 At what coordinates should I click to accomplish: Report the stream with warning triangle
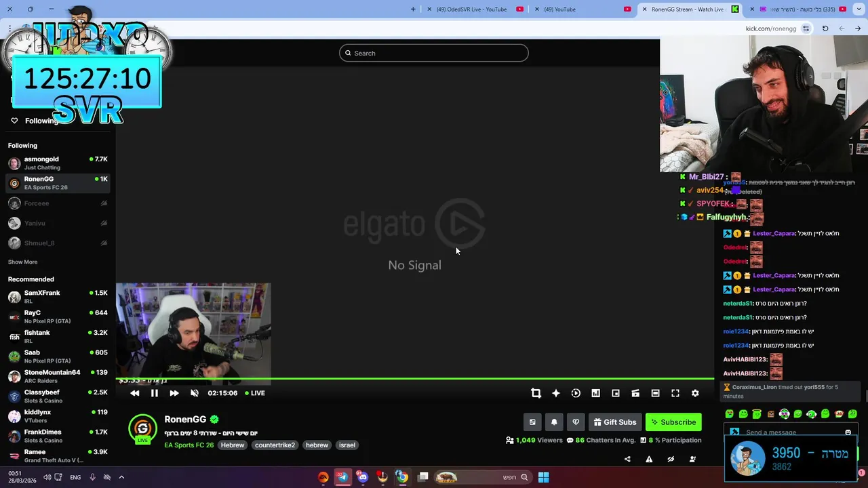point(649,459)
